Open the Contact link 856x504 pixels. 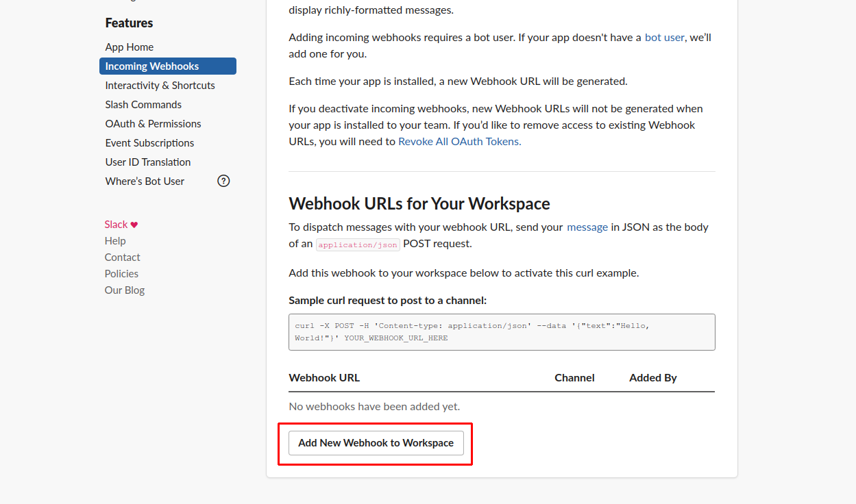pyautogui.click(x=122, y=257)
